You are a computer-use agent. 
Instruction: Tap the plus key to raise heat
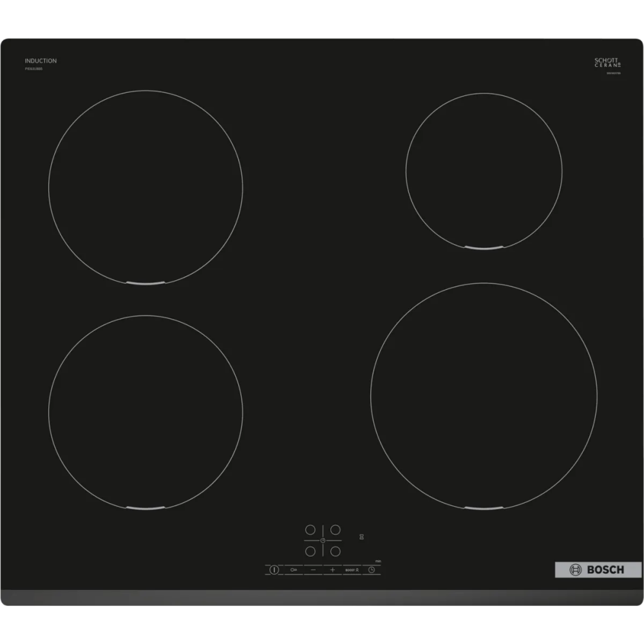[x=333, y=570]
